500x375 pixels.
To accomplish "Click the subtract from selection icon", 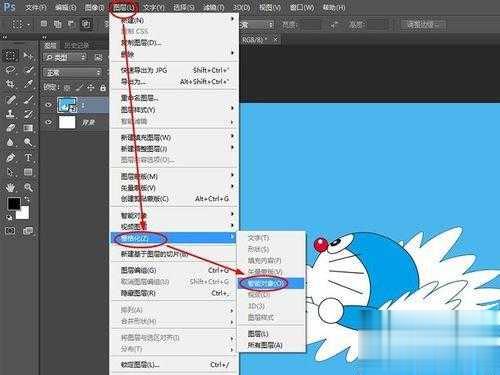I will pyautogui.click(x=71, y=24).
